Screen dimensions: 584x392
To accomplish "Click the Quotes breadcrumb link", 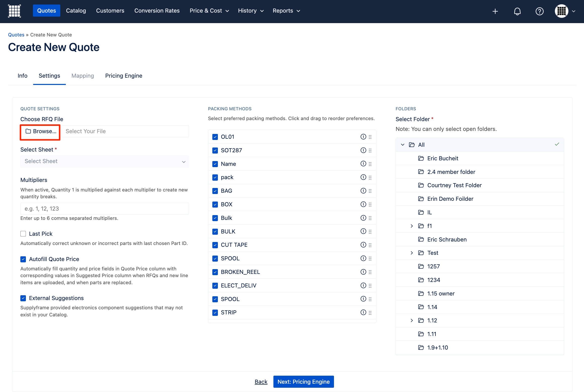I will click(16, 35).
